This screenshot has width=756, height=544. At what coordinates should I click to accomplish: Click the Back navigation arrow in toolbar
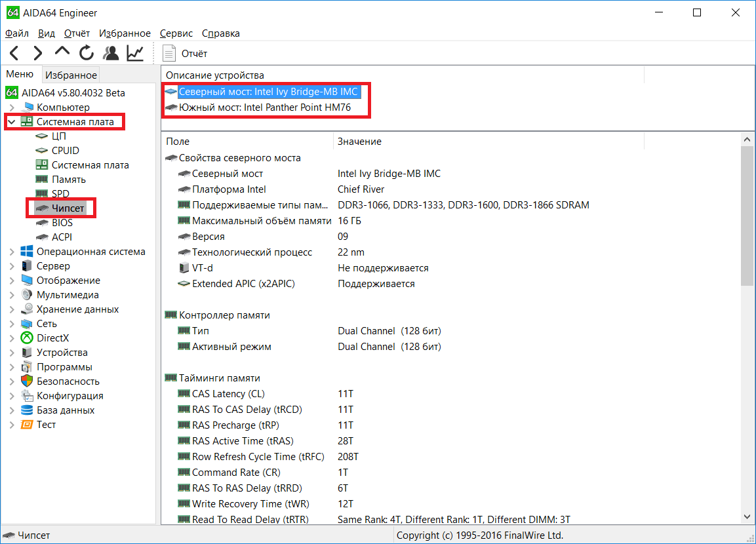tap(14, 53)
